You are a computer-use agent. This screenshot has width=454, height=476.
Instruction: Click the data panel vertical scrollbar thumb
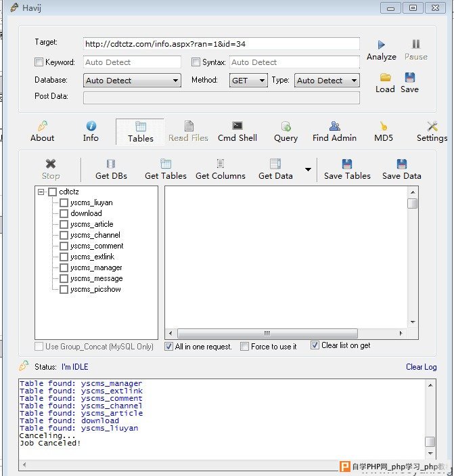[413, 203]
